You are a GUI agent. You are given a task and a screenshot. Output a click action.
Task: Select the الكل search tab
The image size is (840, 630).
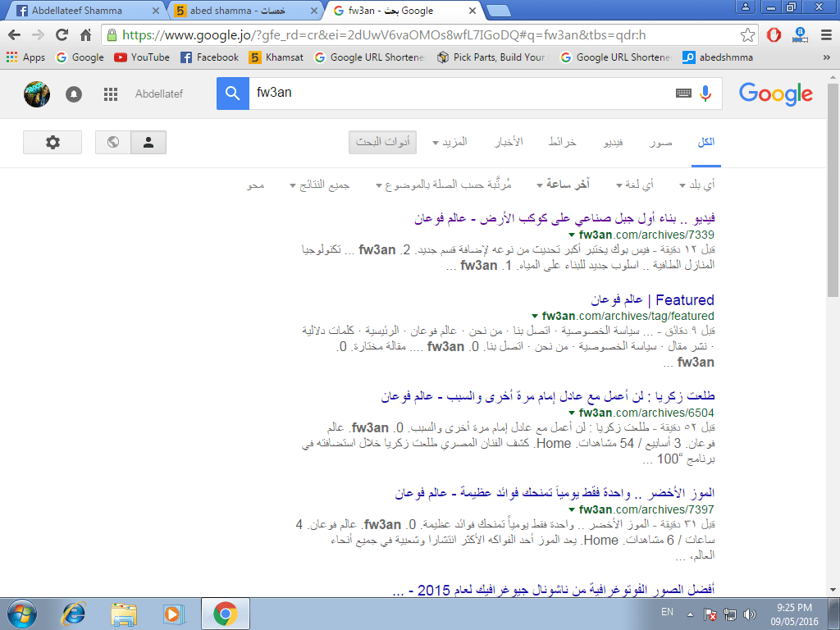pos(705,142)
